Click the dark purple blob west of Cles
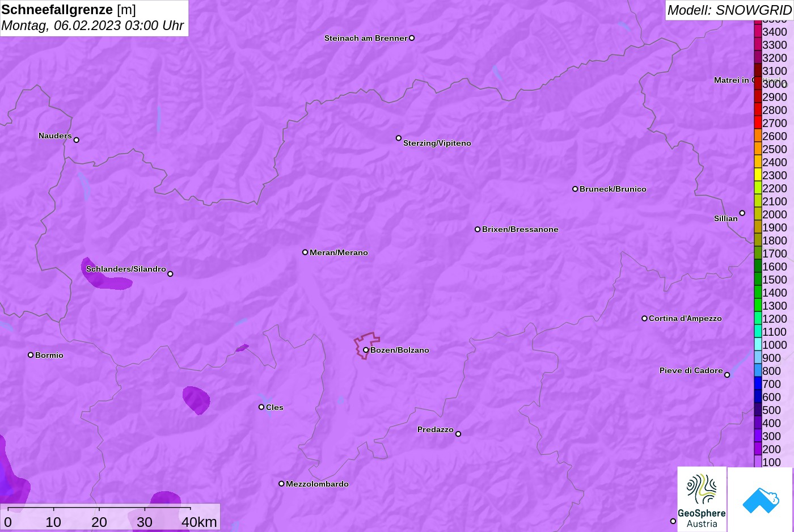 196,400
